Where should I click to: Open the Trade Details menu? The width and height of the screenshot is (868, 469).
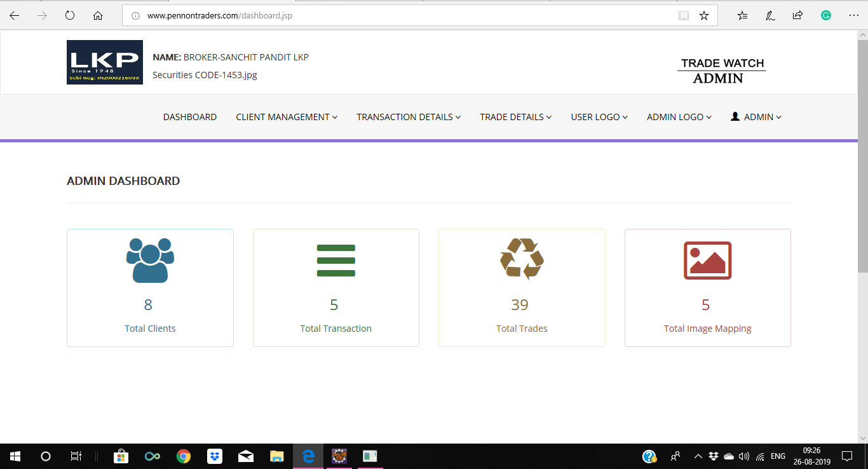[x=515, y=117]
